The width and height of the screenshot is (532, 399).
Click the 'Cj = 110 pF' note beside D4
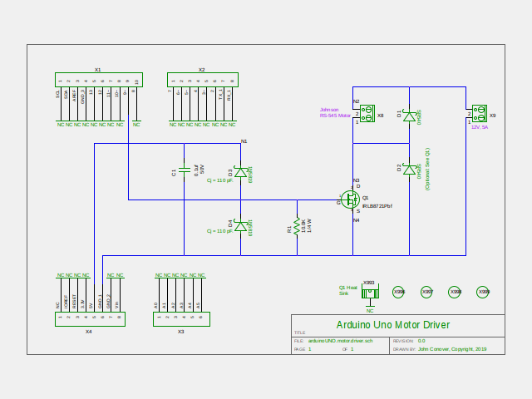point(219,231)
